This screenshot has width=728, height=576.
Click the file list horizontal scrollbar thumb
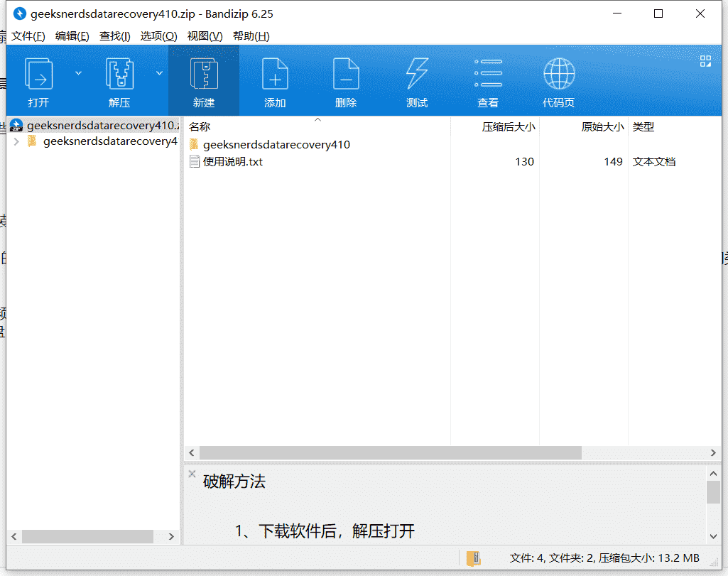[x=391, y=452]
